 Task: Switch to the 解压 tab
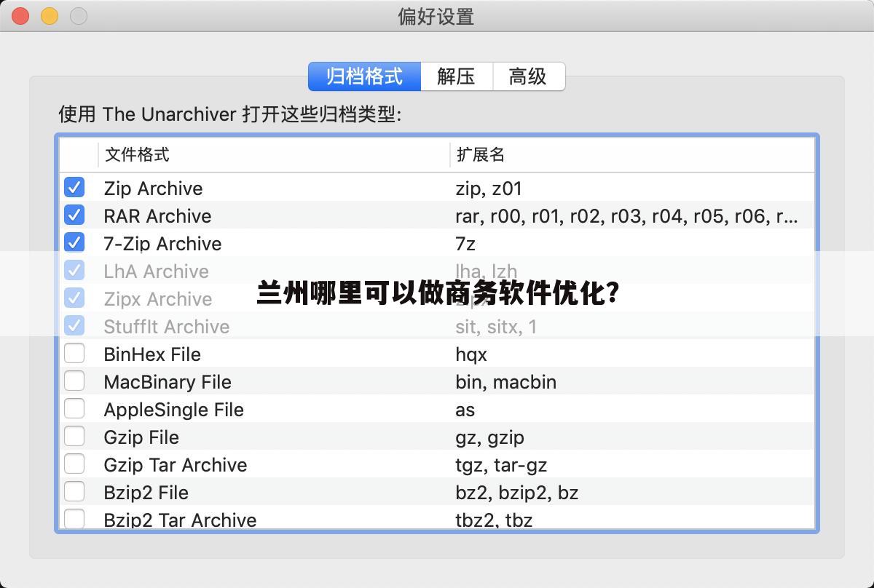pyautogui.click(x=456, y=76)
